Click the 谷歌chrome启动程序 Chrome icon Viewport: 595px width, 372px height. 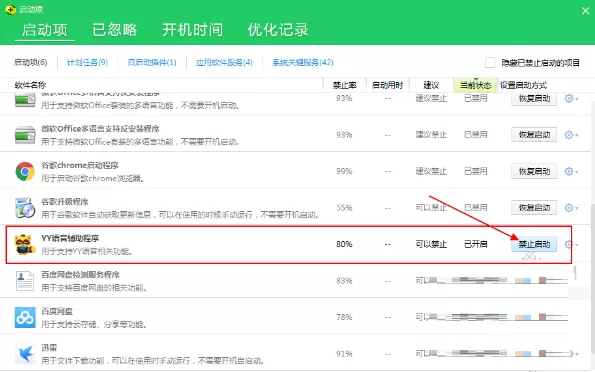tap(25, 171)
